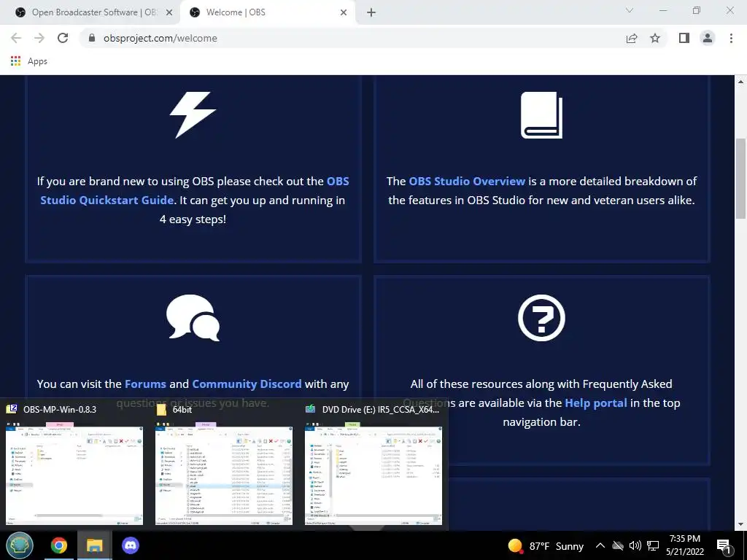Click the tab search chevron
The image size is (747, 560).
[x=630, y=10]
